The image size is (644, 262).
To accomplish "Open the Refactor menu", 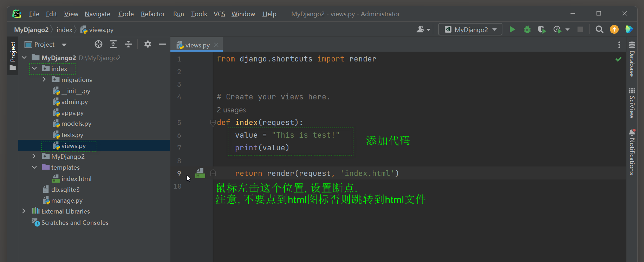I will pyautogui.click(x=153, y=14).
